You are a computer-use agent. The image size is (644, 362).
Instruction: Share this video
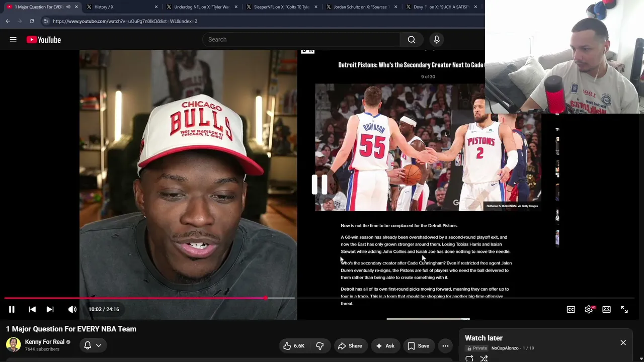point(350,346)
